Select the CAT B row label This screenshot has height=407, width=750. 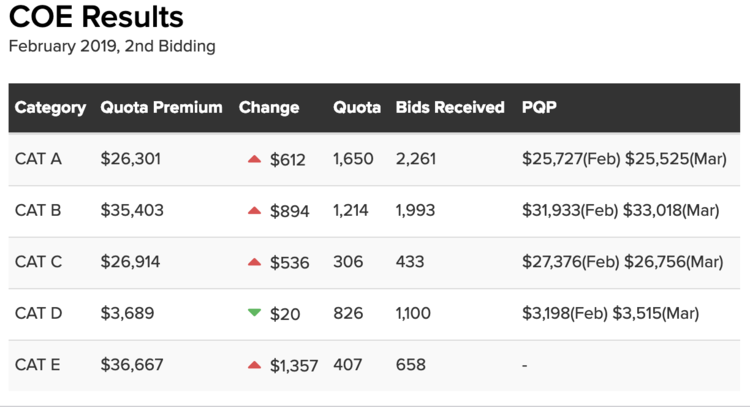click(38, 211)
